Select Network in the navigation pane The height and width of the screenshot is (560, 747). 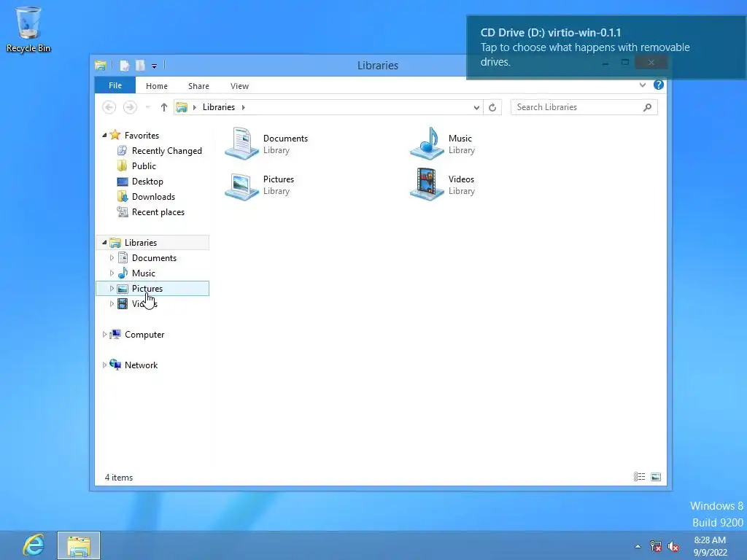point(141,365)
